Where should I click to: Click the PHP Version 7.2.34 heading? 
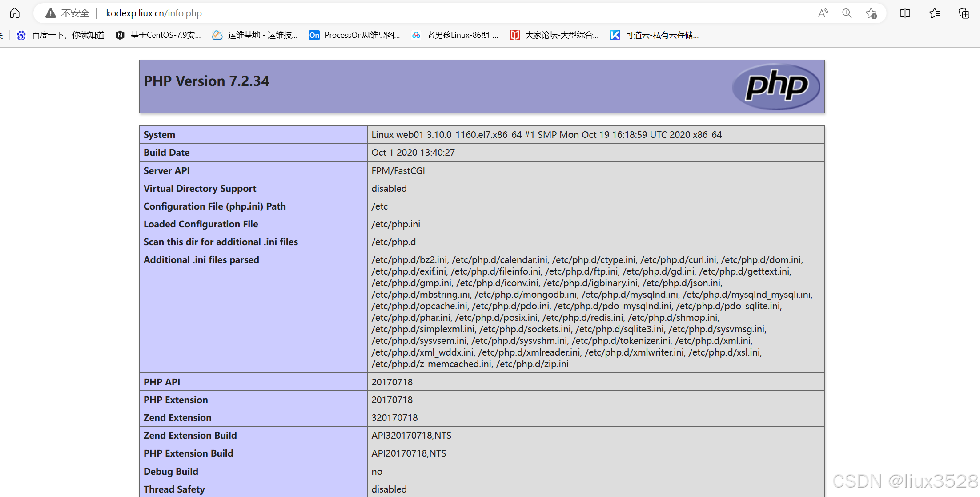click(206, 81)
